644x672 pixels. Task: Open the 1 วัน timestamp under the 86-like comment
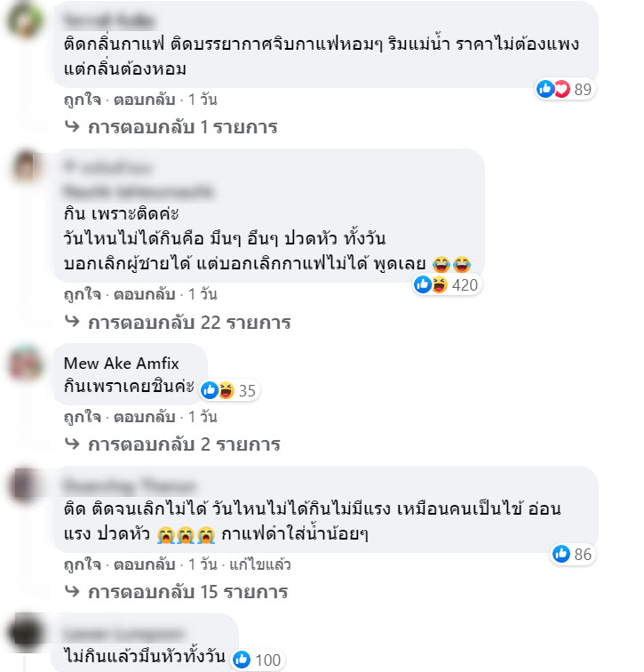[203, 564]
